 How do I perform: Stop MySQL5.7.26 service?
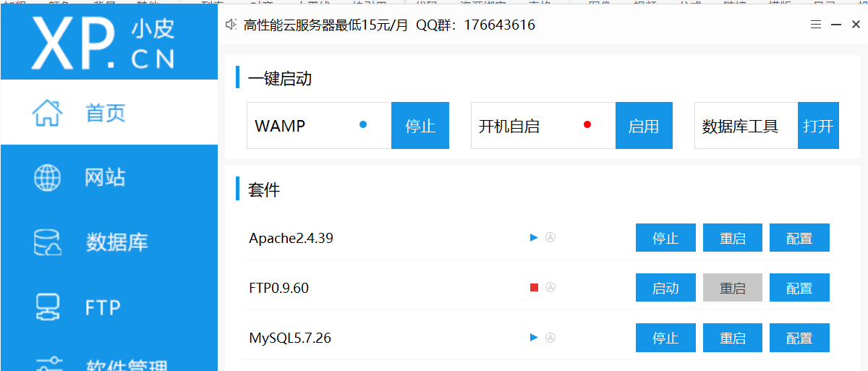pos(665,338)
